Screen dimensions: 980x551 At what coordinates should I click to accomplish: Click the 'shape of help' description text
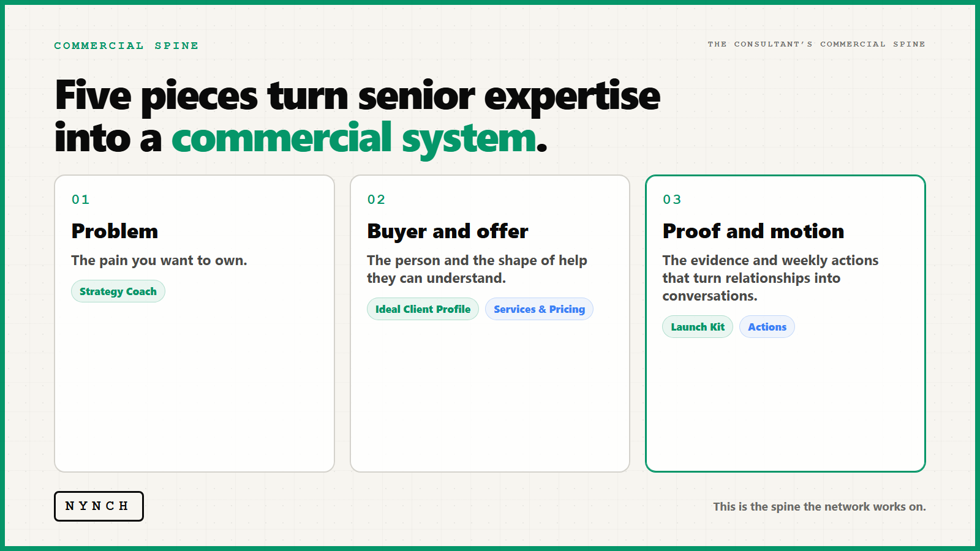tap(477, 269)
